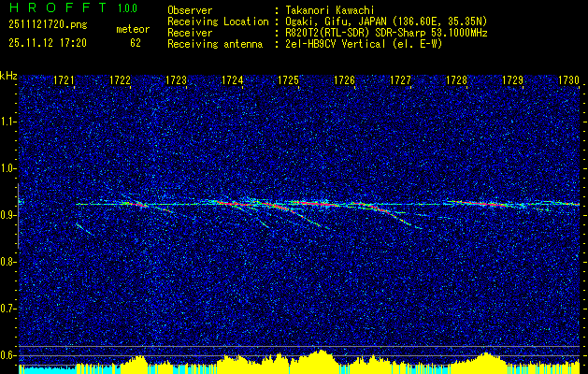Click the Receiver R820T2(RTL-SDR) line
This screenshot has width=588, height=374.
[x=386, y=33]
